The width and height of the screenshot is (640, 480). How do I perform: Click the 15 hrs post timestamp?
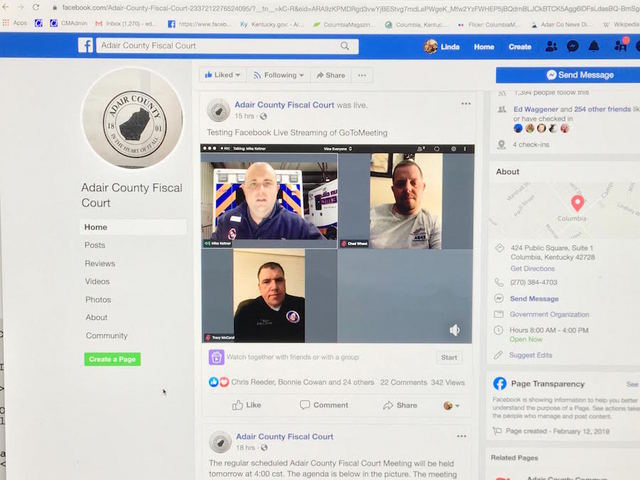pos(244,116)
